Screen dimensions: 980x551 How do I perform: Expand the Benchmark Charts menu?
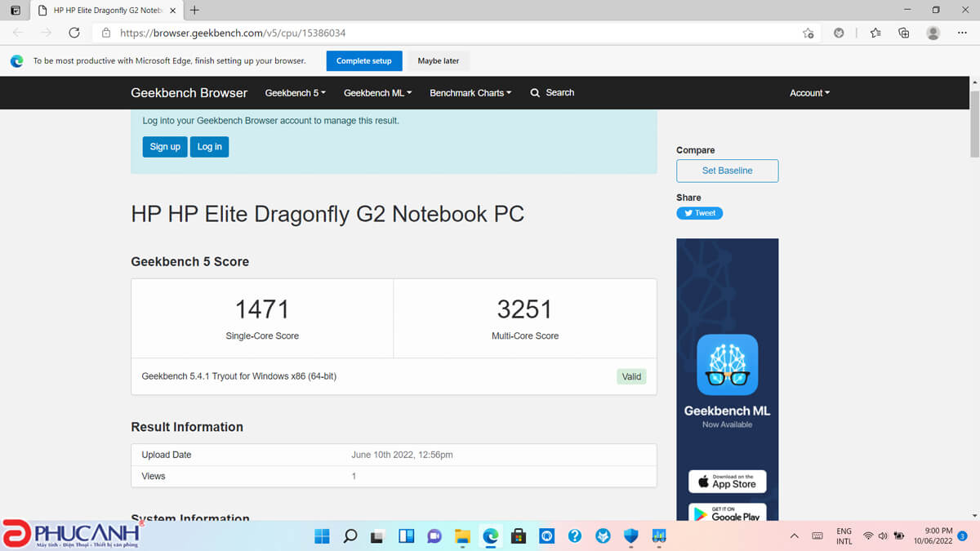470,93
